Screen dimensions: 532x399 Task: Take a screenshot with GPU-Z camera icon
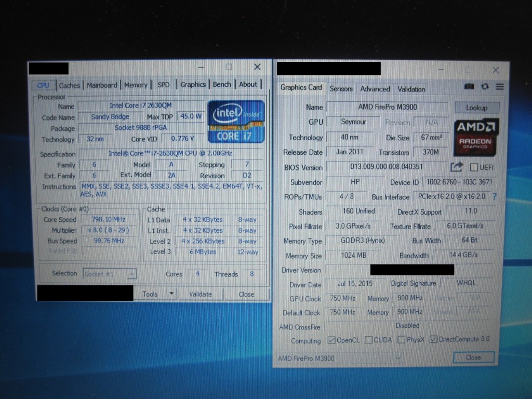[469, 87]
